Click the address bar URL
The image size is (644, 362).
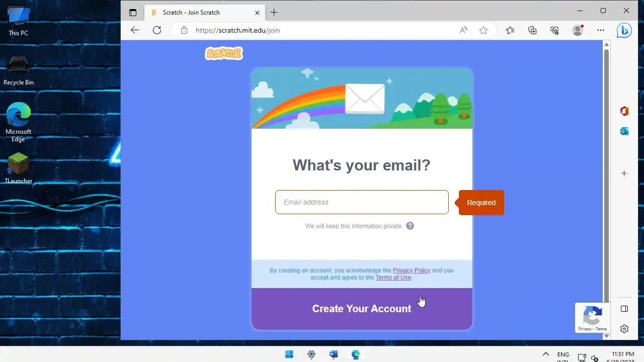[x=237, y=30]
